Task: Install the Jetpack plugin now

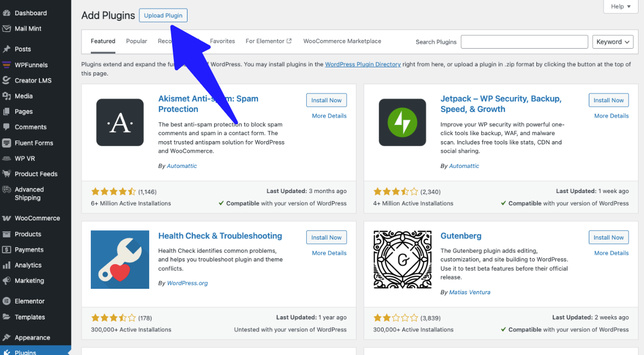Action: [x=608, y=100]
